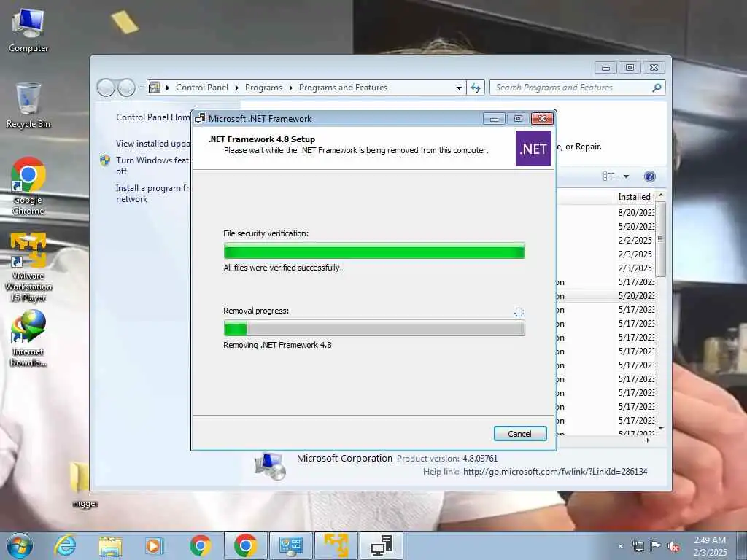Maximize the Programs and Features window
The image size is (747, 560).
(x=630, y=68)
